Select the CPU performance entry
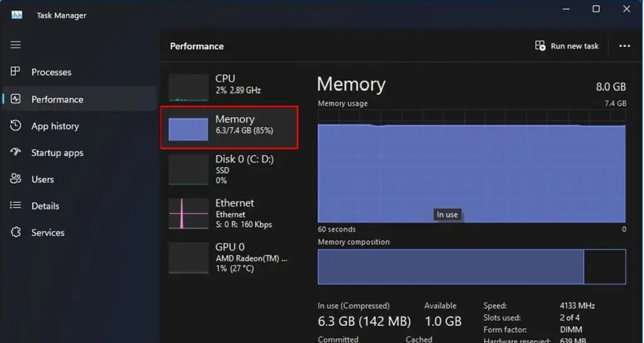The height and width of the screenshot is (343, 644). (x=229, y=86)
